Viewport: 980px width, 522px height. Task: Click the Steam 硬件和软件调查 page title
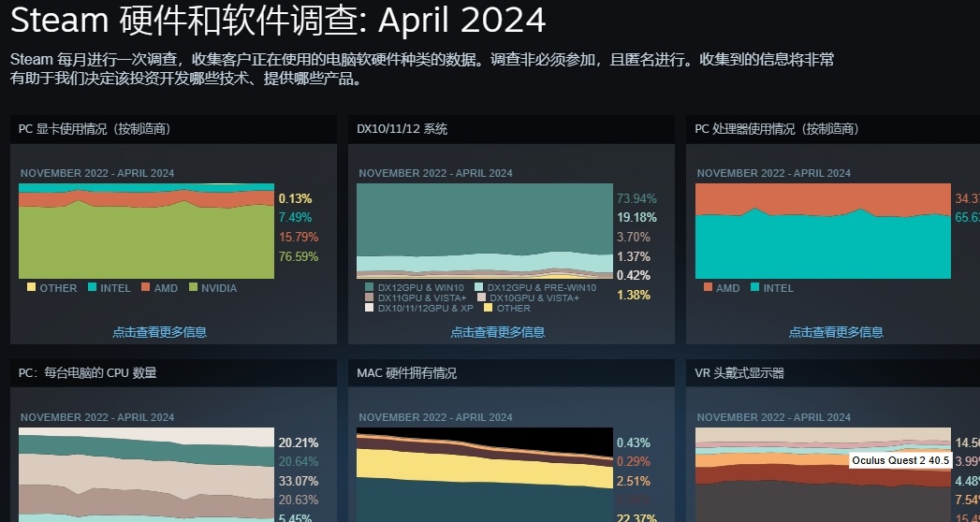(x=278, y=20)
